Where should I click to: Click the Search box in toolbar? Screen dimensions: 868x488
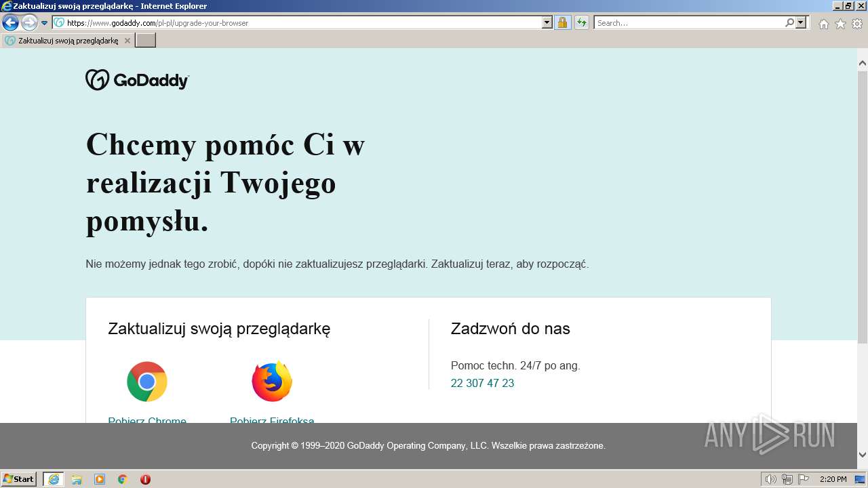689,22
